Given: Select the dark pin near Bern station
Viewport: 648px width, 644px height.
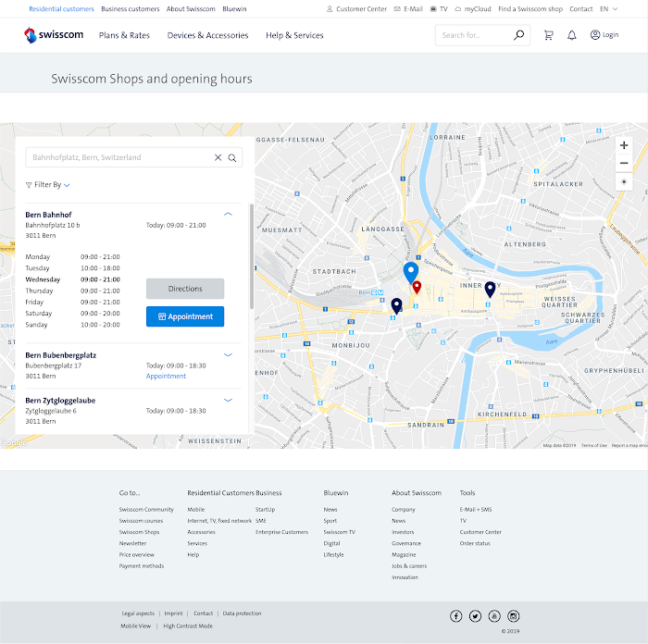Looking at the screenshot, I should (x=396, y=306).
